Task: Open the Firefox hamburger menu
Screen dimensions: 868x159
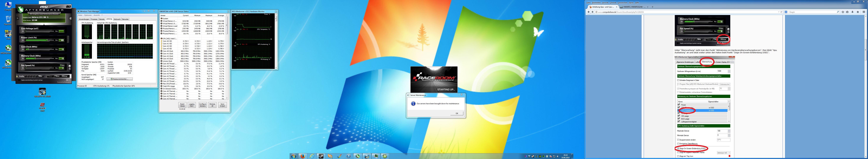Action: (x=864, y=12)
